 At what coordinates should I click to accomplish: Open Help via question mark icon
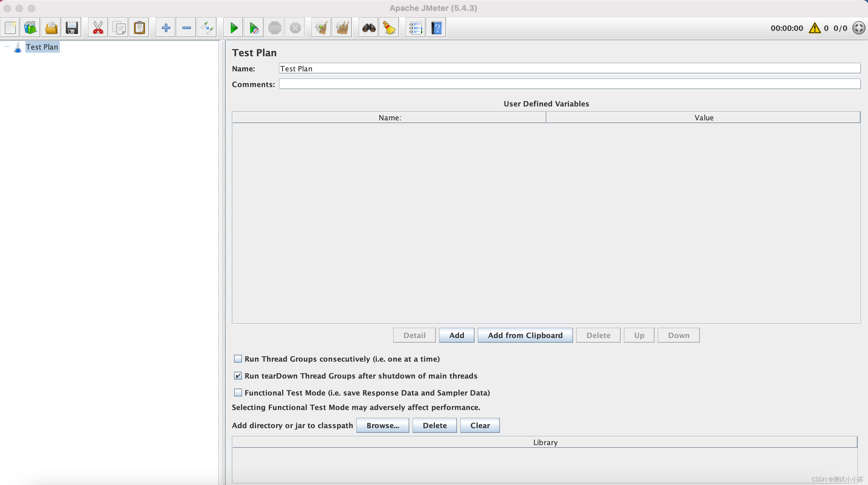tap(436, 28)
